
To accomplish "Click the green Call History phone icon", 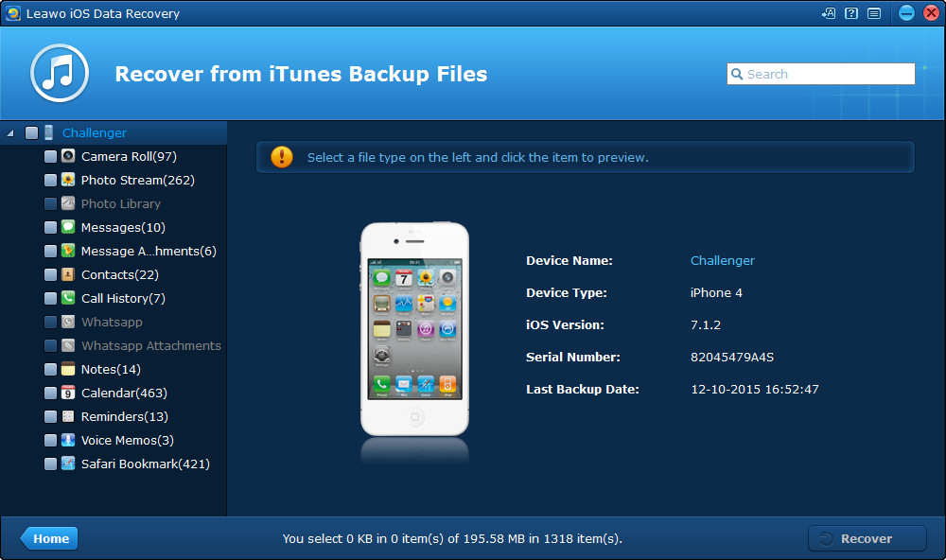I will pyautogui.click(x=68, y=298).
